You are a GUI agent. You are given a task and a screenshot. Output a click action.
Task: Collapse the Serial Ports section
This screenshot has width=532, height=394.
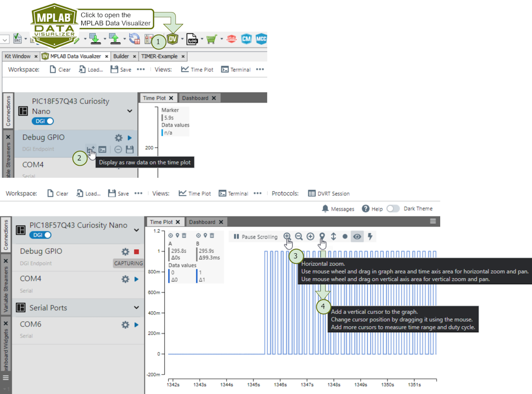click(136, 307)
